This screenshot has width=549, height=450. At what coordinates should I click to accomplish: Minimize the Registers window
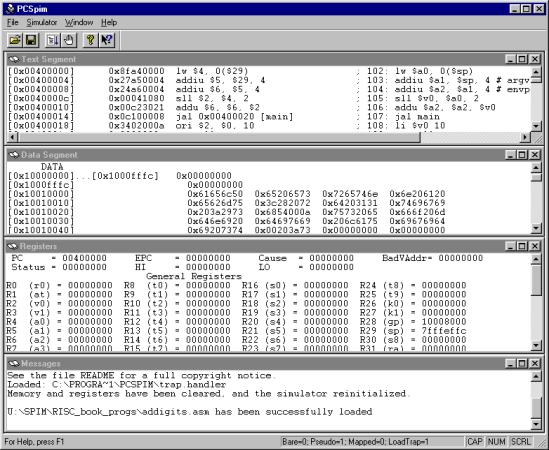point(510,247)
